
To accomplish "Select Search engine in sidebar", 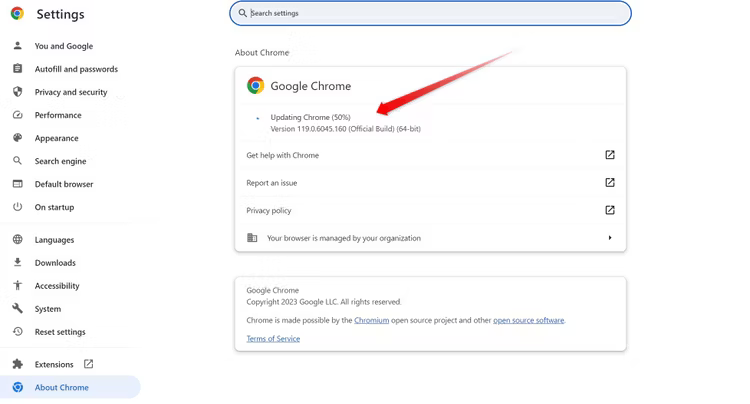I will pyautogui.click(x=60, y=161).
